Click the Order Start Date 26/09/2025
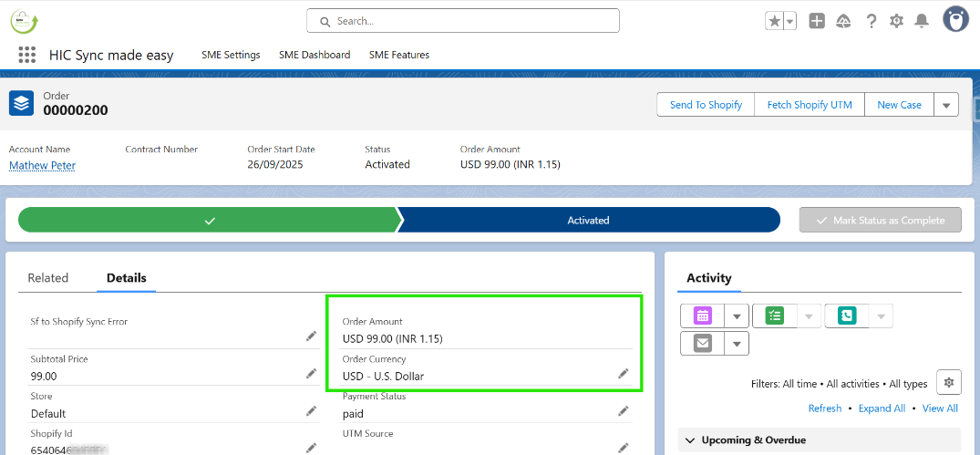 point(273,164)
